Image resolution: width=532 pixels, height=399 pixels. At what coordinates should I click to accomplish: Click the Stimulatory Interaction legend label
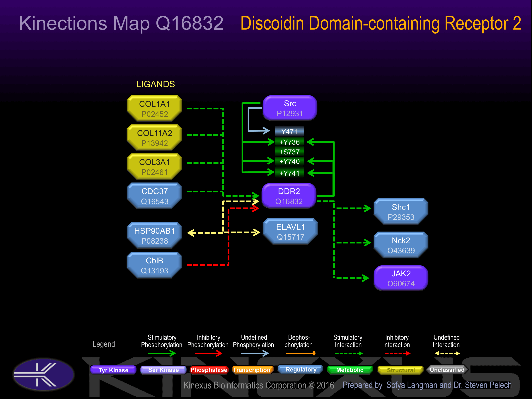point(348,341)
